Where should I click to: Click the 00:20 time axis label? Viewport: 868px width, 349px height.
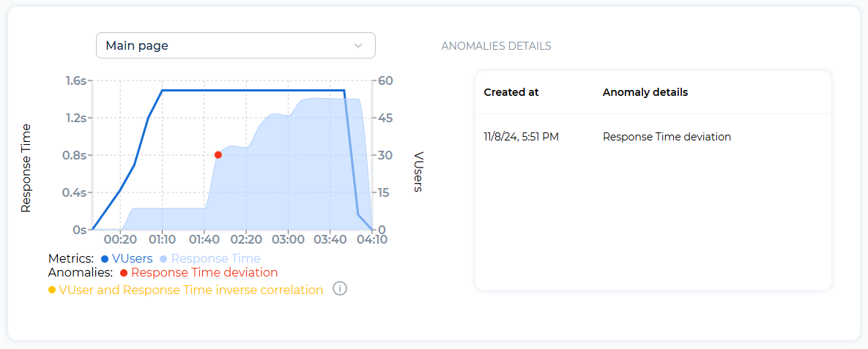(x=120, y=239)
